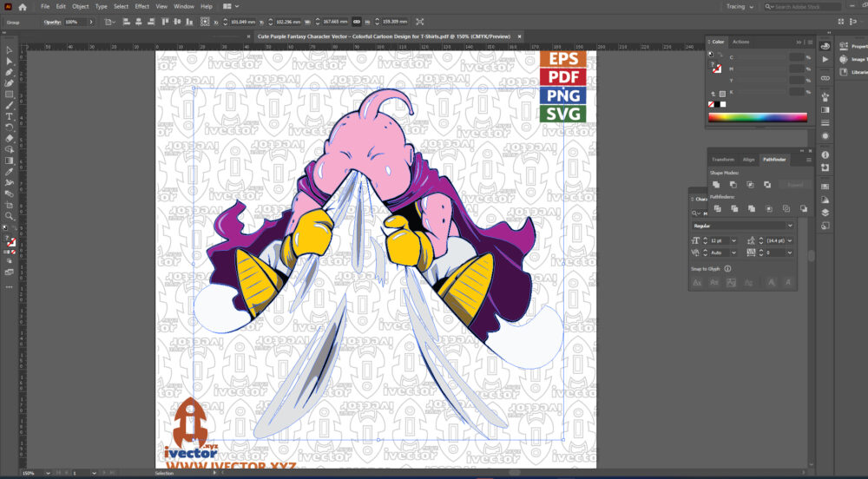Open the Tracing workspace dropdown
The width and height of the screenshot is (868, 479).
click(x=740, y=7)
